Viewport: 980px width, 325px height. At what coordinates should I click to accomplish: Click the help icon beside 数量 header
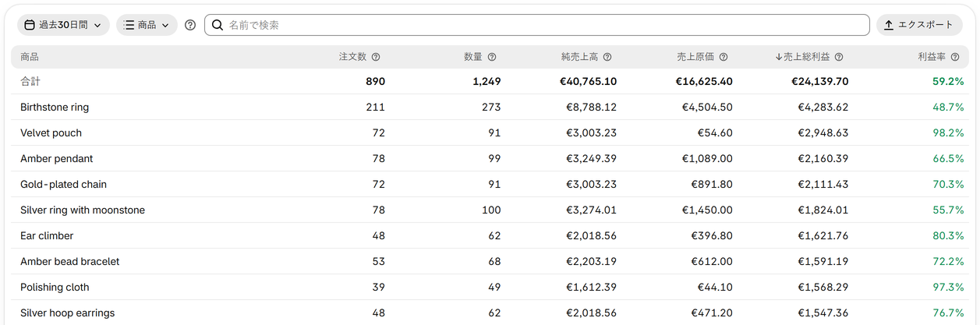[492, 57]
